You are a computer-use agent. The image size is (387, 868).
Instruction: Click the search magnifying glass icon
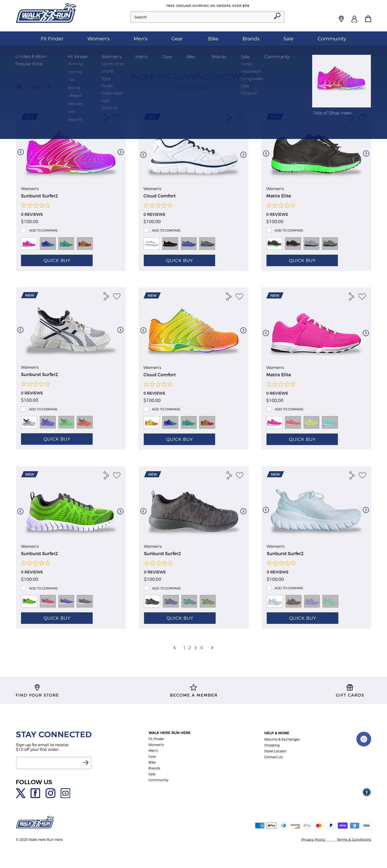[x=277, y=16]
